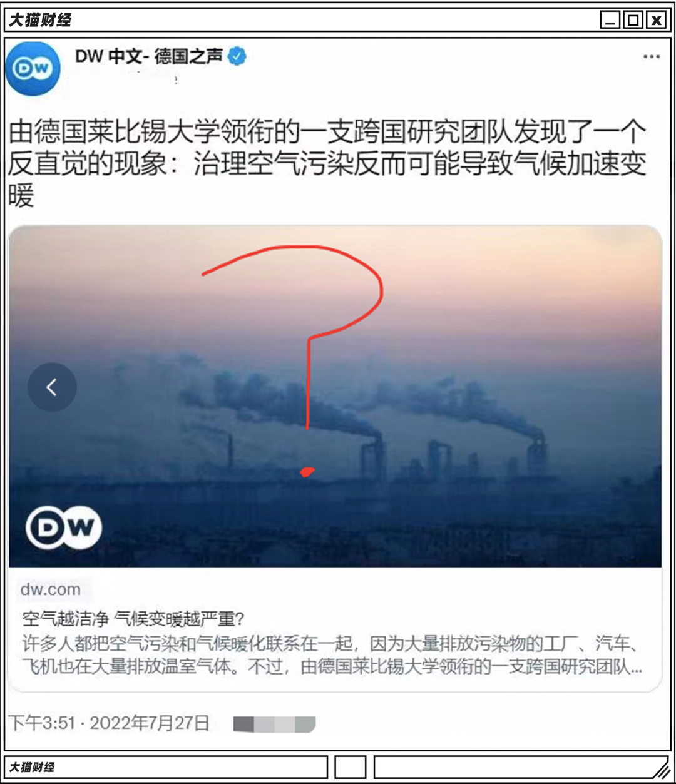Click the blurred source label beside date
This screenshot has height=784, width=676.
pyautogui.click(x=274, y=725)
